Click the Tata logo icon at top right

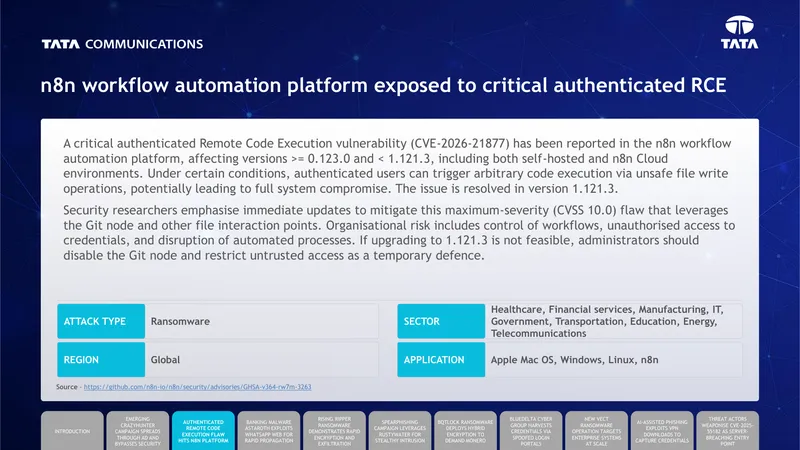coord(739,32)
